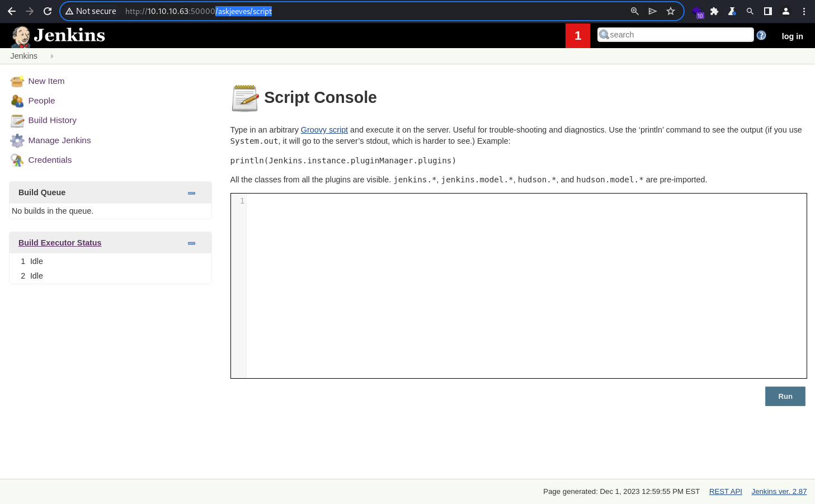Click the Jenkins title text in header
The height and width of the screenshot is (504, 815).
point(69,35)
